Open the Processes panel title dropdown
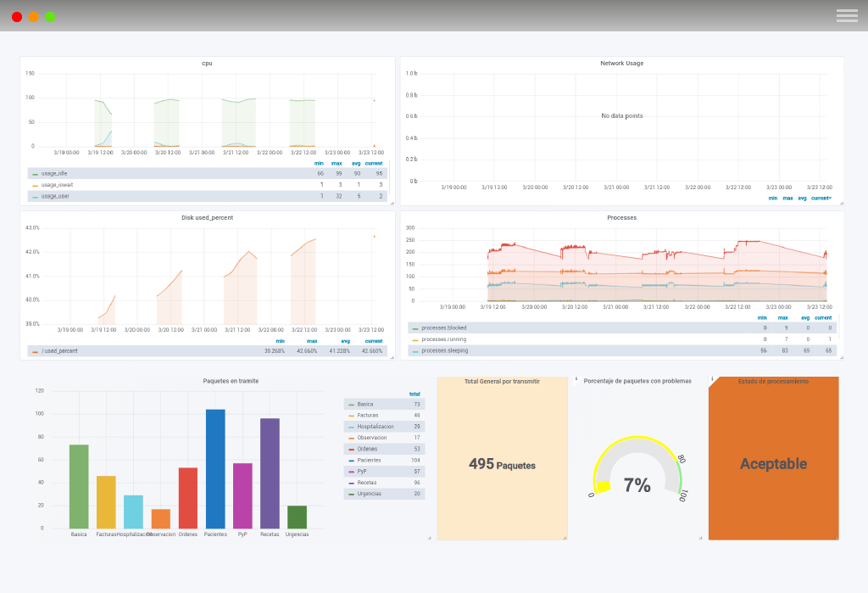 [x=621, y=217]
